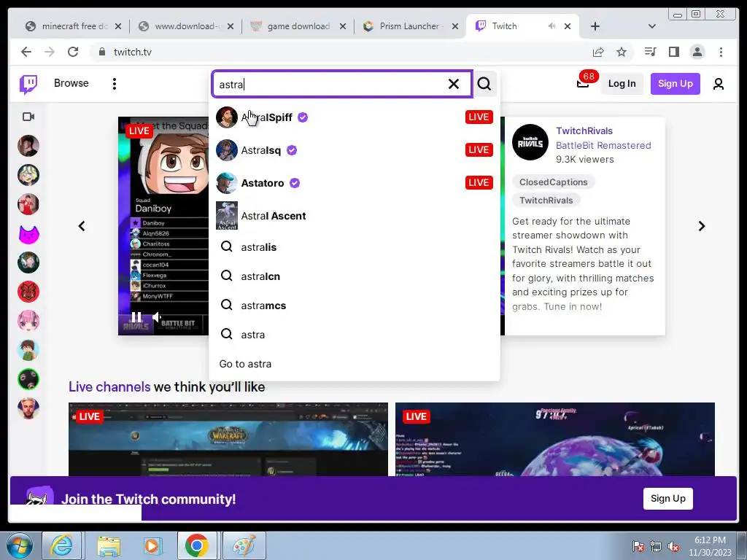Select the Astatoro channel suggestion
747x560 pixels.
pos(354,183)
